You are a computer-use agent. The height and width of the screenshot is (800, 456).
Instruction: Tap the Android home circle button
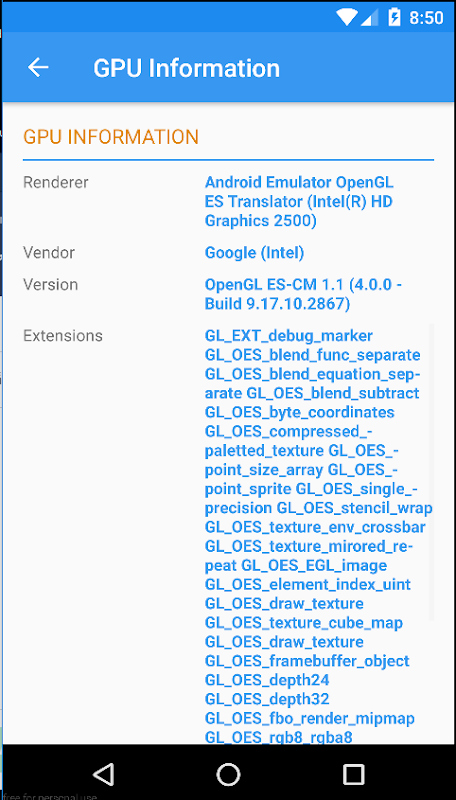coord(228,774)
